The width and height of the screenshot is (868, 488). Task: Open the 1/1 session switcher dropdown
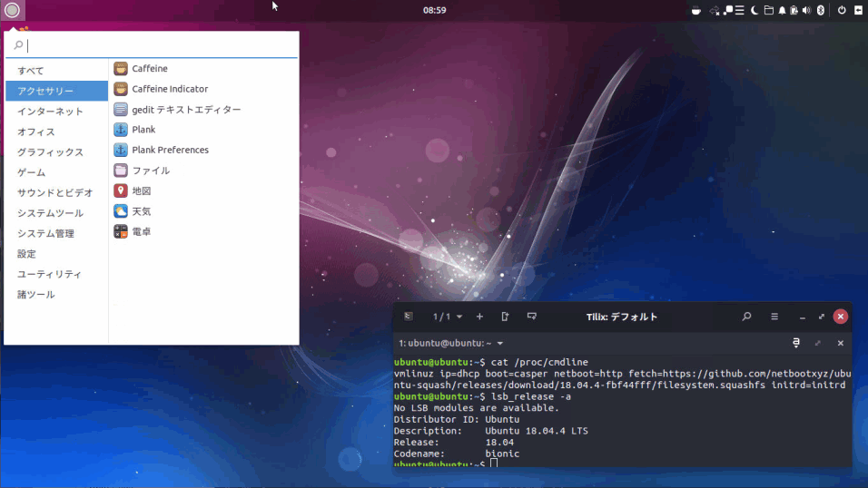tap(448, 317)
